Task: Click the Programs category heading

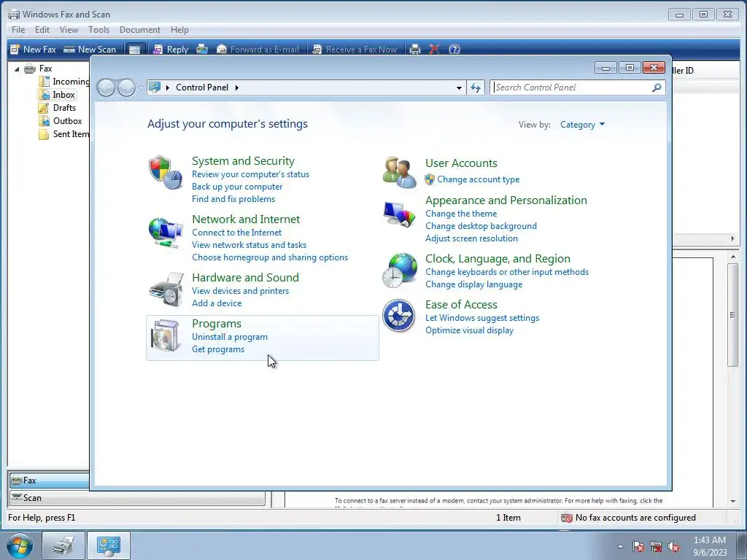Action: pyautogui.click(x=217, y=323)
